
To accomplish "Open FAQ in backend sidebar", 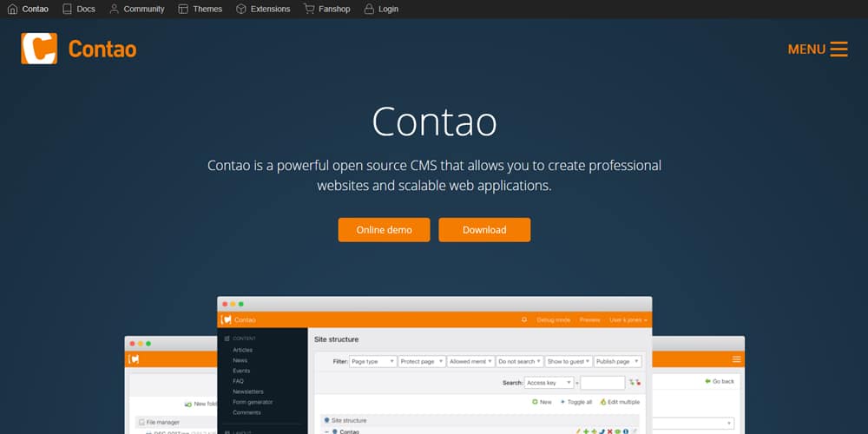I will click(x=238, y=381).
